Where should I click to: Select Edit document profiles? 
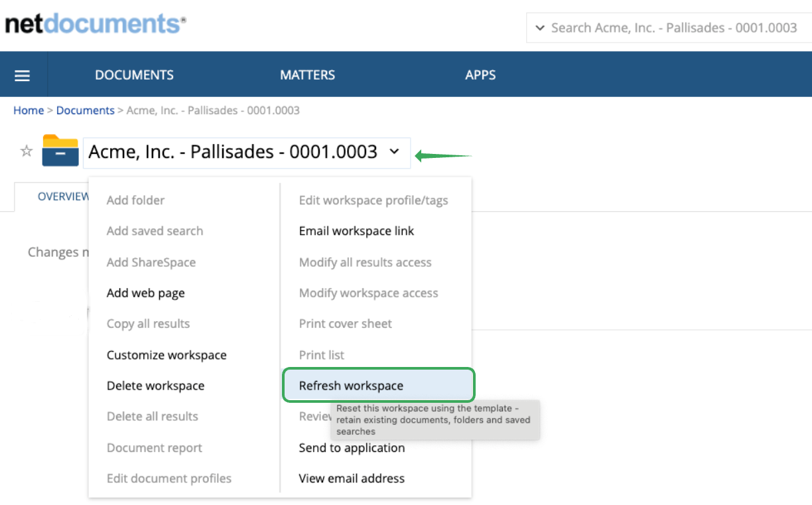pos(169,478)
